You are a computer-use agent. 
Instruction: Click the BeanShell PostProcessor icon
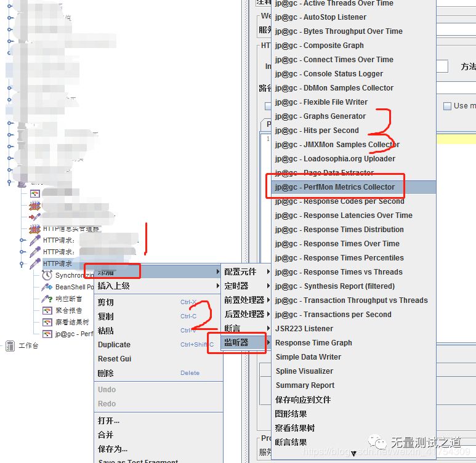47,287
